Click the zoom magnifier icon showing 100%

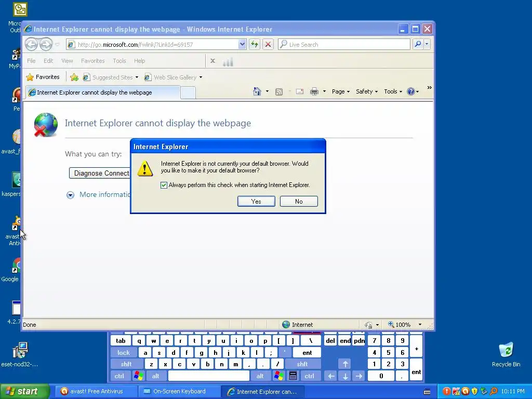[x=391, y=324]
